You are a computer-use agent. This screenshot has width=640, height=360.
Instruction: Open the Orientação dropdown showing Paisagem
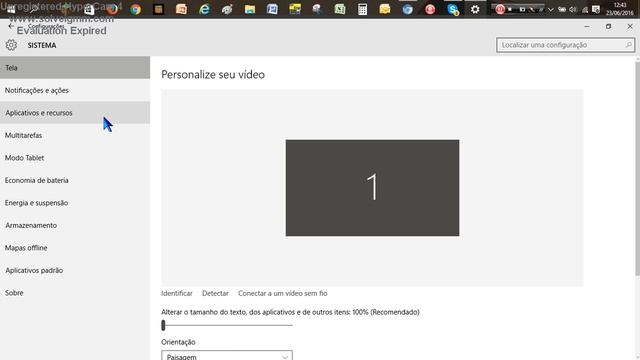point(227,356)
